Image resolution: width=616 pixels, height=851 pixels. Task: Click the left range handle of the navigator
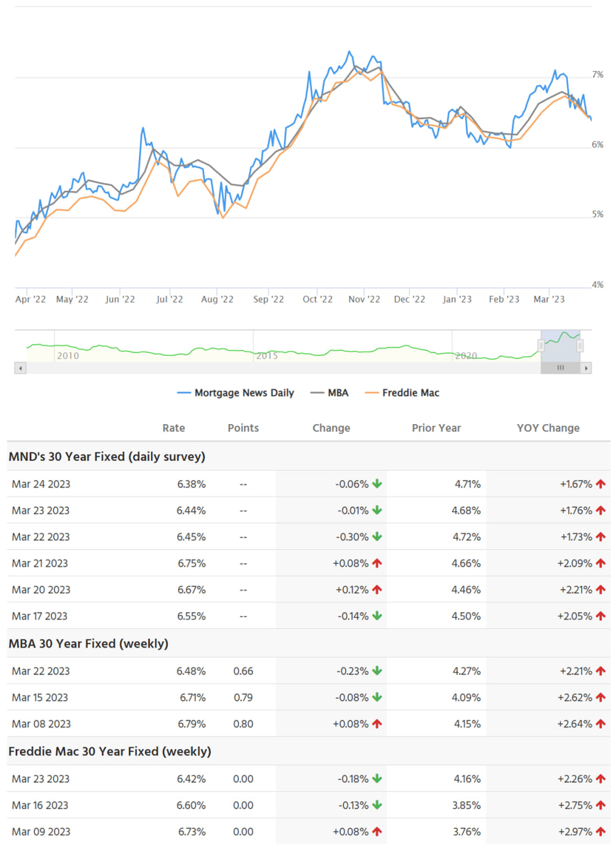click(541, 345)
